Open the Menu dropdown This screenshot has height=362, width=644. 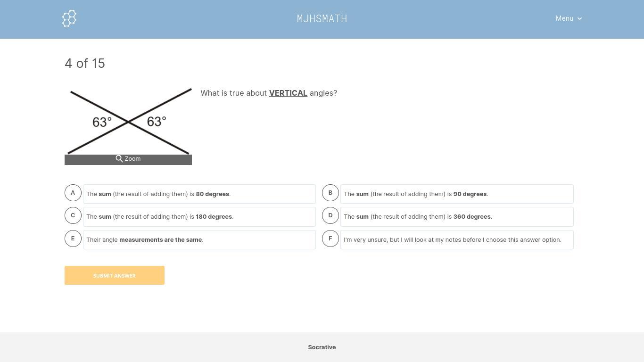click(x=564, y=18)
